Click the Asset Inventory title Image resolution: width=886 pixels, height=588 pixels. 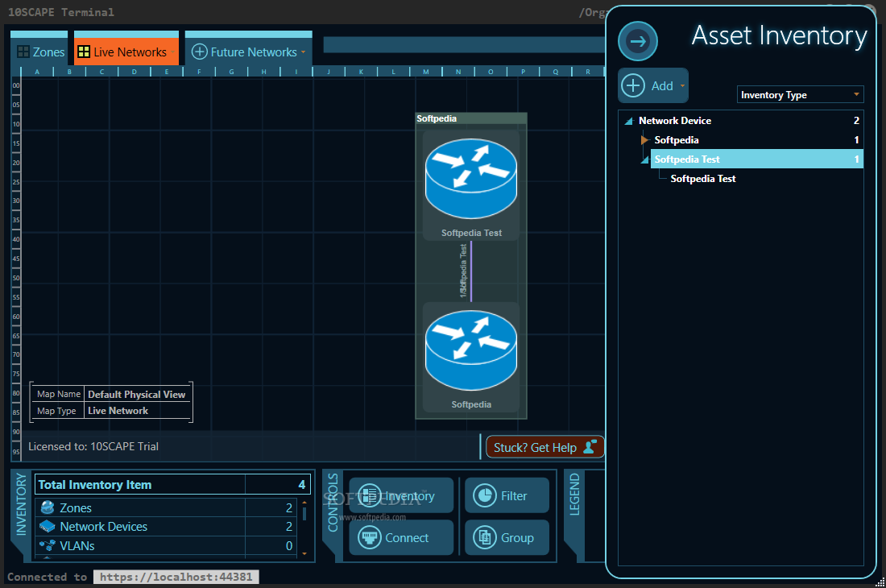tap(779, 35)
